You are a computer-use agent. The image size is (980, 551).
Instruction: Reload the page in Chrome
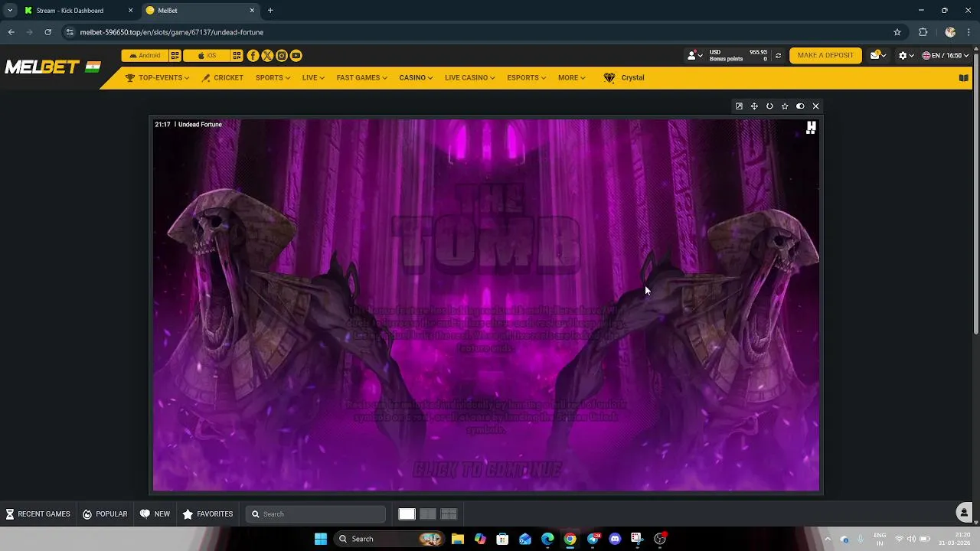pos(47,32)
